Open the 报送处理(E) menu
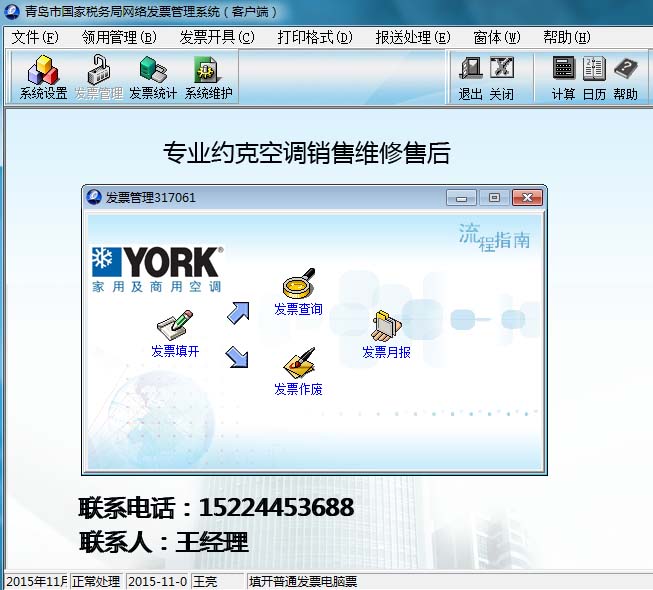Viewport: 653px width, 590px height. point(413,37)
